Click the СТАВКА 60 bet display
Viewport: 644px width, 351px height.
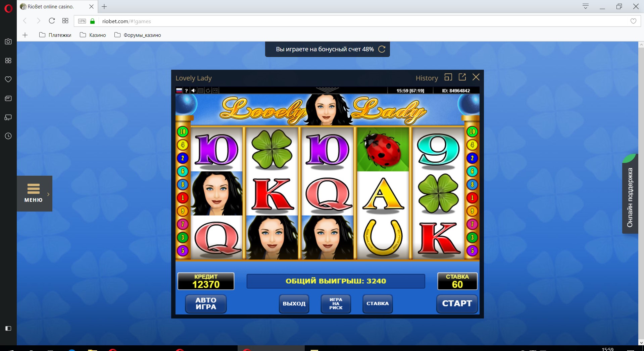coord(457,281)
